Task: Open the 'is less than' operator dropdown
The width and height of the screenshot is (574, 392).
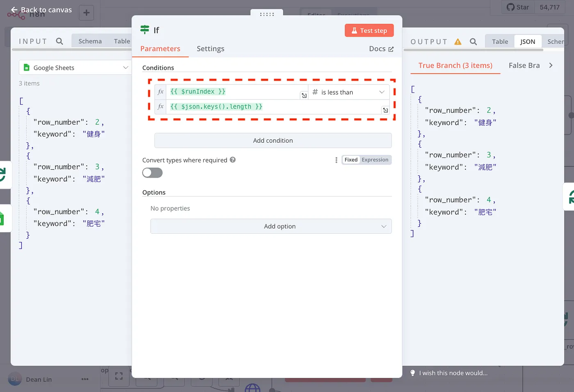Action: (x=348, y=92)
